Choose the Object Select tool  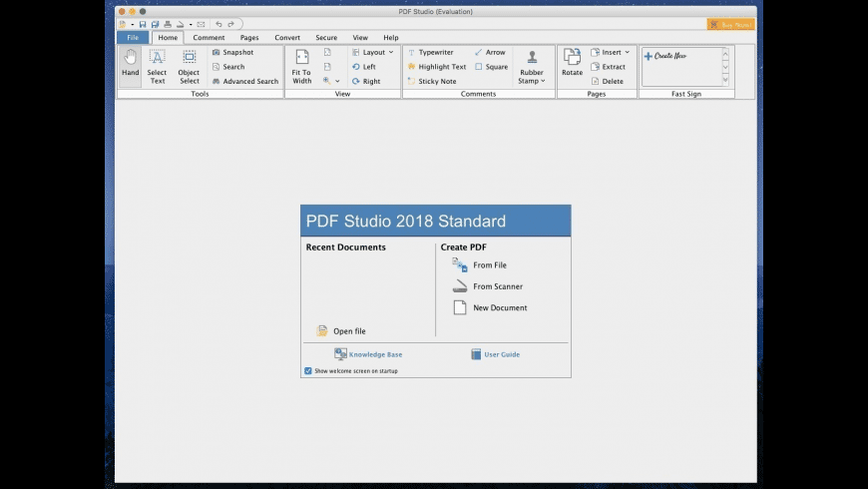(x=189, y=67)
